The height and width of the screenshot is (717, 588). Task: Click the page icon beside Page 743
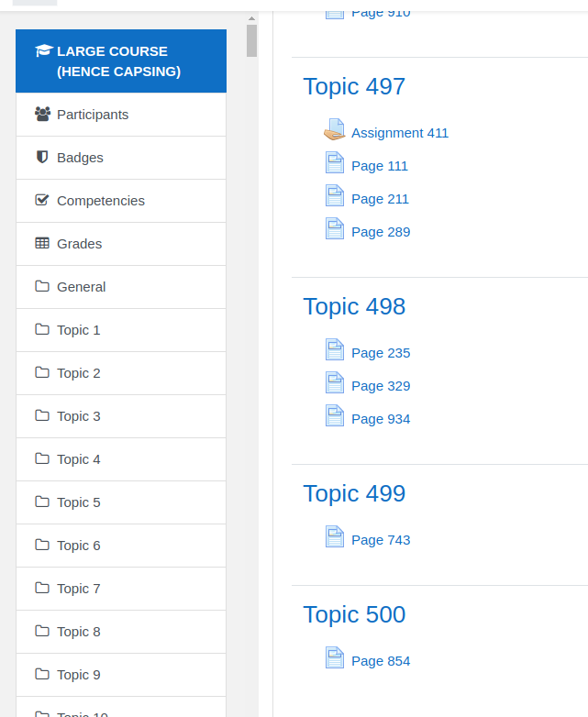point(335,537)
